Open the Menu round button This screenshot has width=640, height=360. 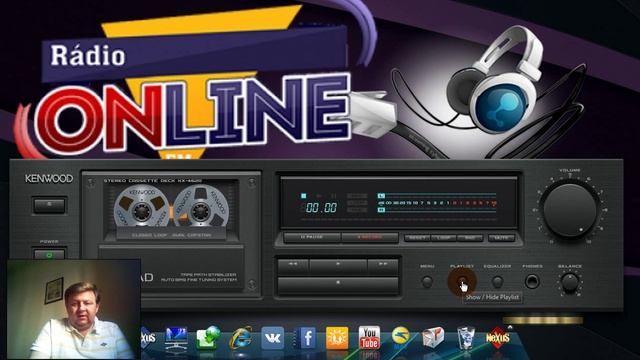427,282
